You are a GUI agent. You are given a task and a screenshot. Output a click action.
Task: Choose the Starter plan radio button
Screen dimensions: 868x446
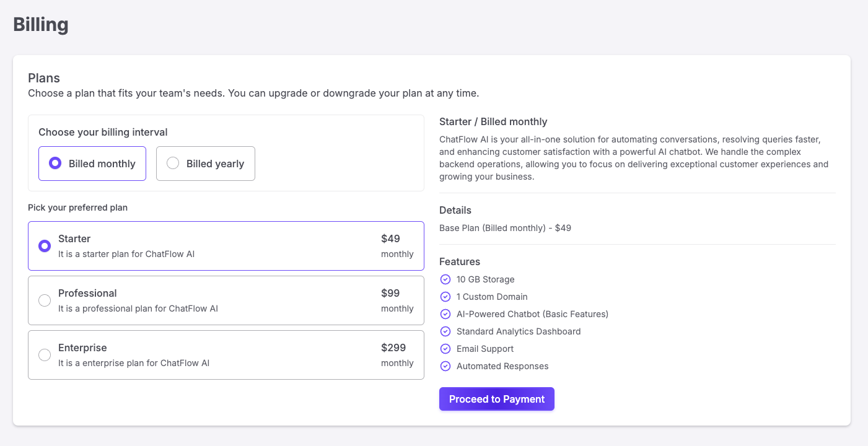pyautogui.click(x=45, y=246)
